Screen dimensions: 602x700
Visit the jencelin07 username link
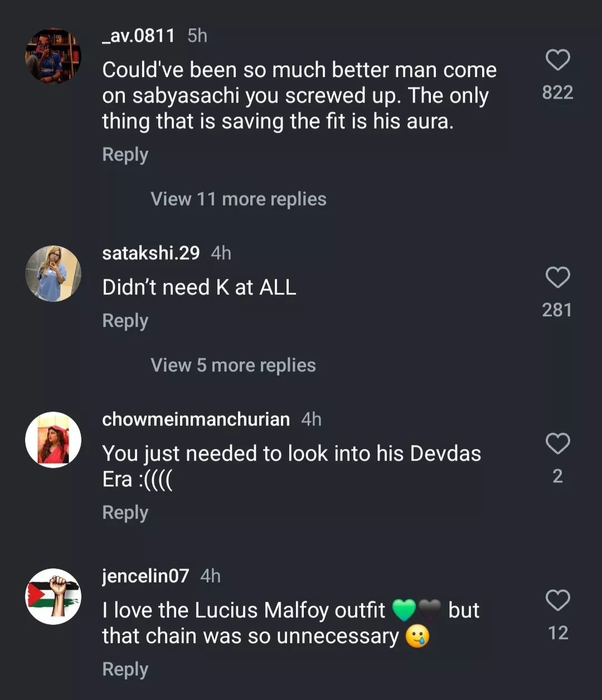pos(145,576)
